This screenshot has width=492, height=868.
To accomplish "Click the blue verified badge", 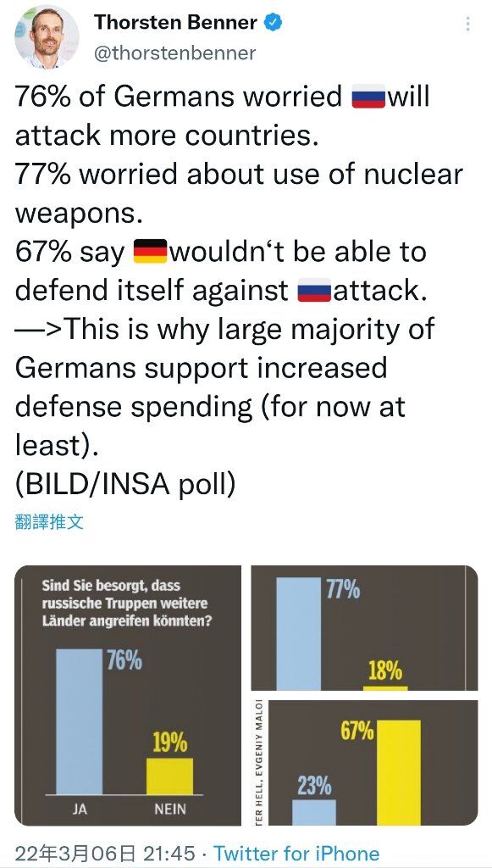I will point(273,23).
